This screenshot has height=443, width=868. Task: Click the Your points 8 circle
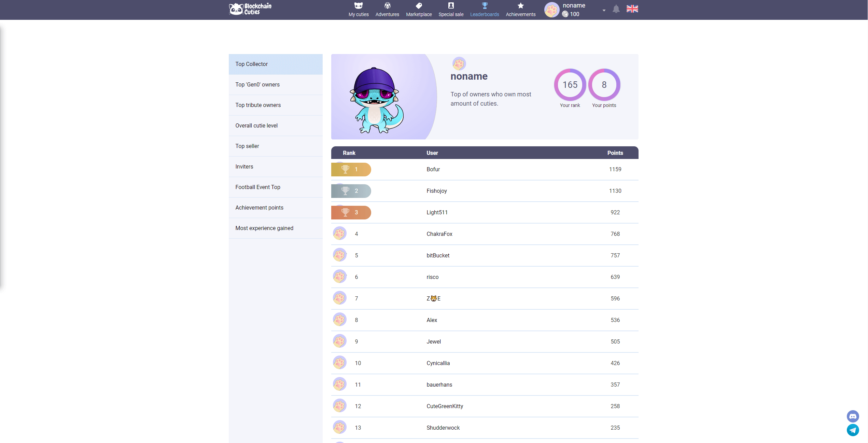[x=604, y=85]
